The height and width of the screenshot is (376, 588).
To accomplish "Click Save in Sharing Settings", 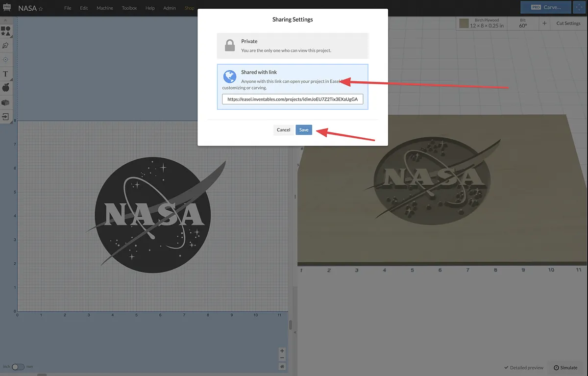I will 304,130.
